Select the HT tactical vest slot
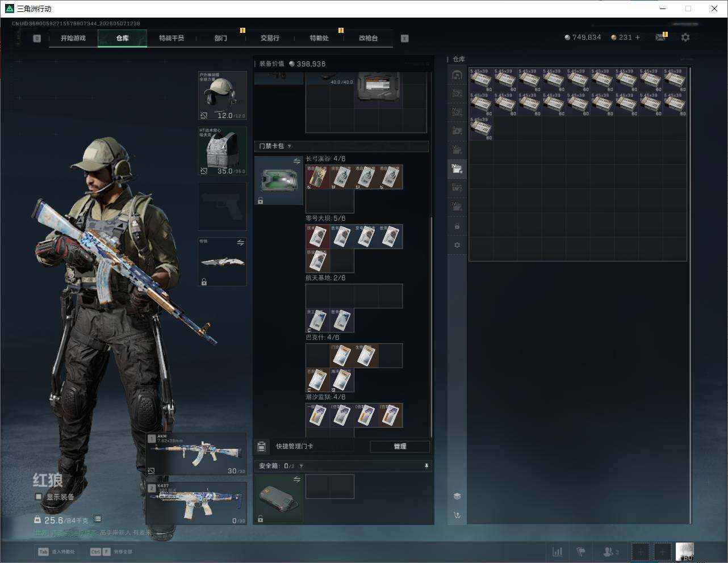This screenshot has height=563, width=728. click(x=222, y=150)
